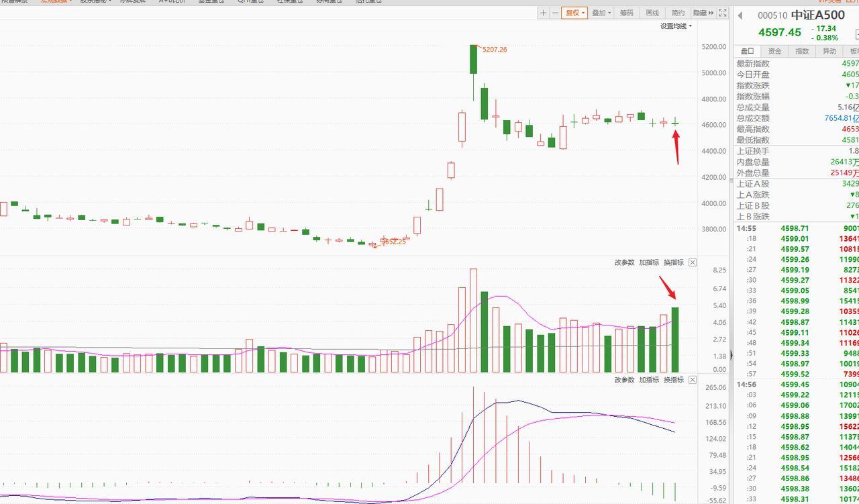Switch to 盘口 tab
Screen dimensions: 859x504
click(x=747, y=51)
